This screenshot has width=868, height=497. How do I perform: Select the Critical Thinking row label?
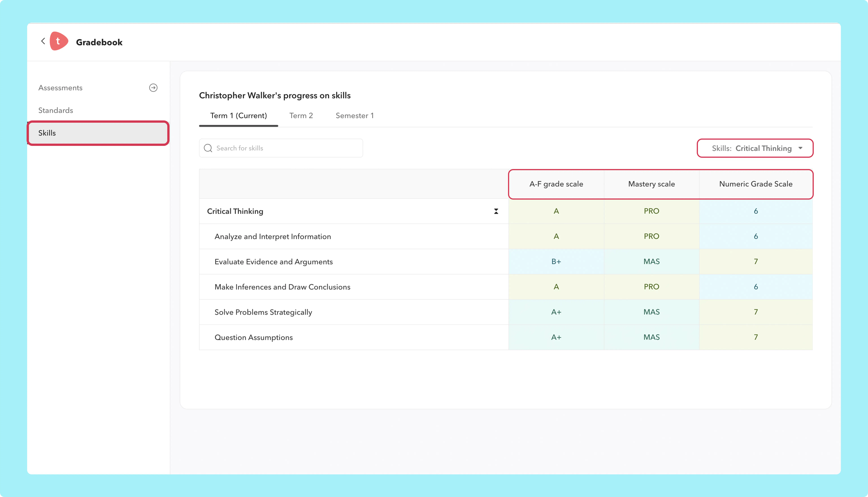coord(235,211)
